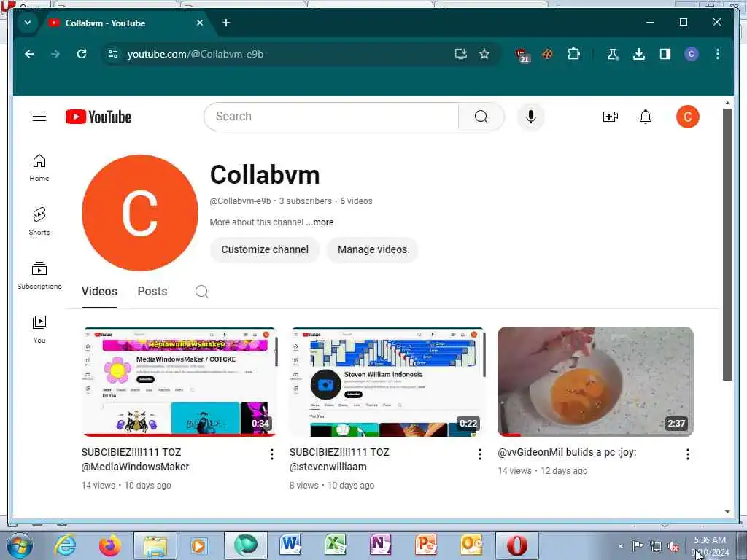This screenshot has width=747, height=560.
Task: Open the cookie extension icon
Action: point(547,54)
